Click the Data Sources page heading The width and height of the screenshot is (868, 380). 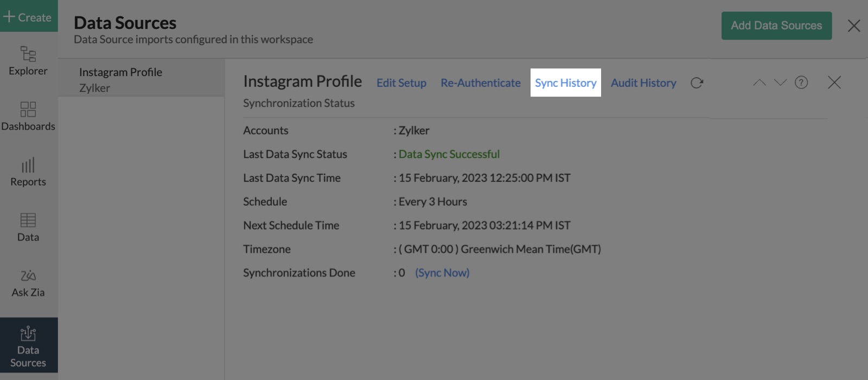[125, 23]
